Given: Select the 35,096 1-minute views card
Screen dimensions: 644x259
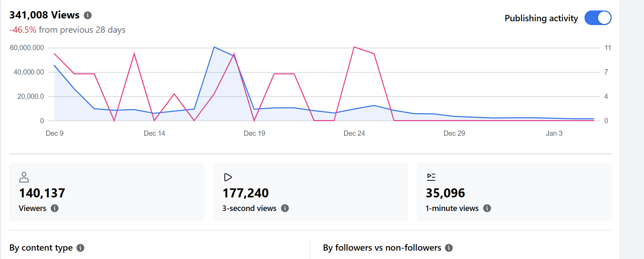Looking at the screenshot, I should click(x=514, y=192).
